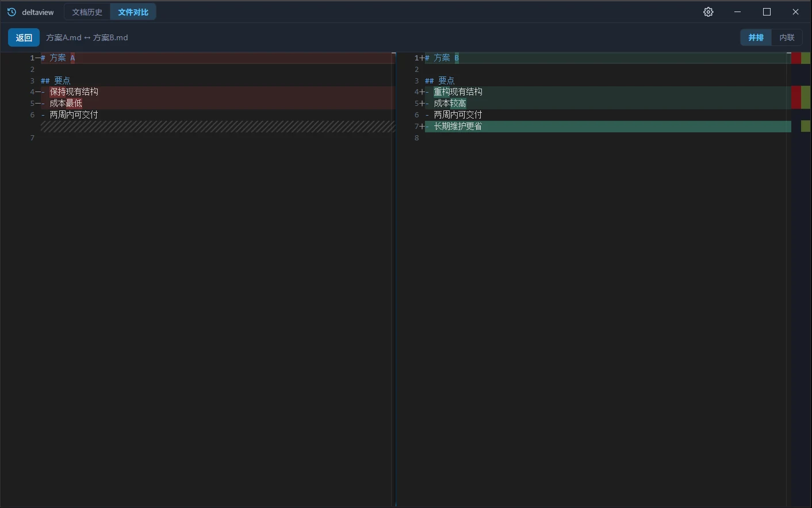Switch to 内联 inline view
This screenshot has width=812, height=508.
[x=787, y=37]
